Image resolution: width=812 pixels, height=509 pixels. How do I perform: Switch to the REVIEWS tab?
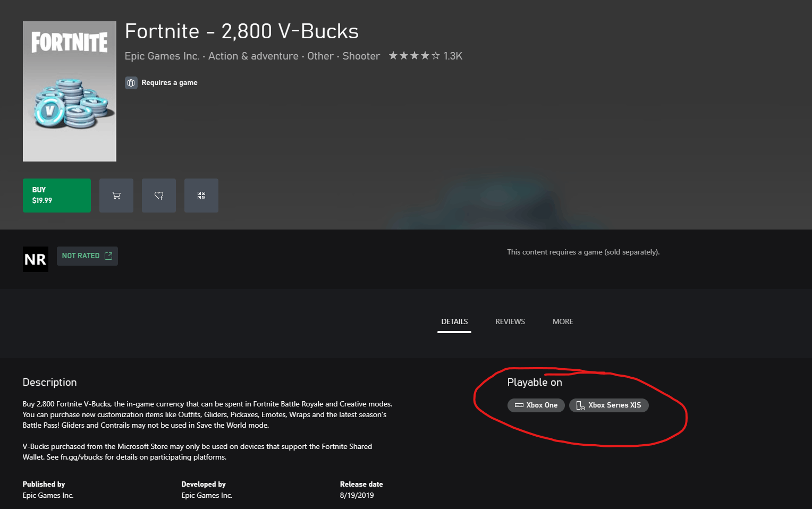[x=510, y=321]
